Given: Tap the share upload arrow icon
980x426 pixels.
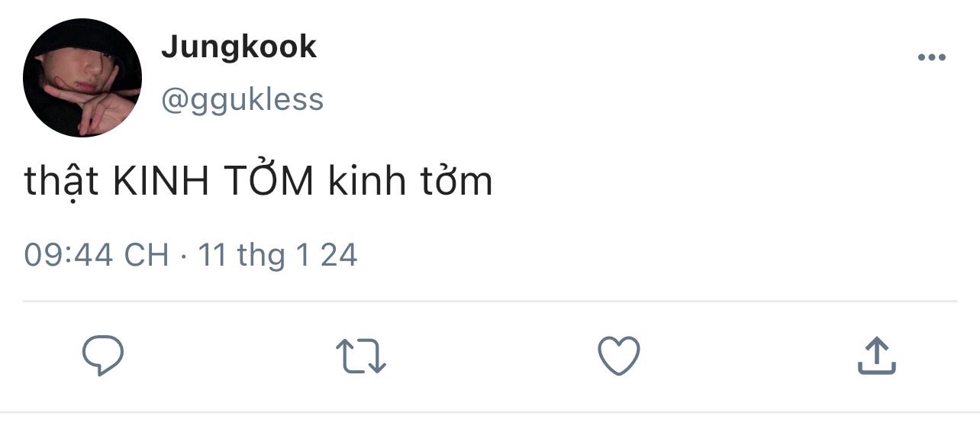Looking at the screenshot, I should pyautogui.click(x=876, y=356).
